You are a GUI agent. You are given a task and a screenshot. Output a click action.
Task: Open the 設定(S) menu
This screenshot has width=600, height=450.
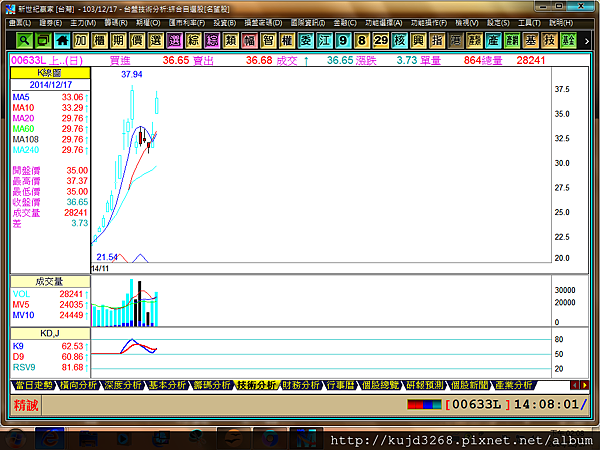[498, 23]
